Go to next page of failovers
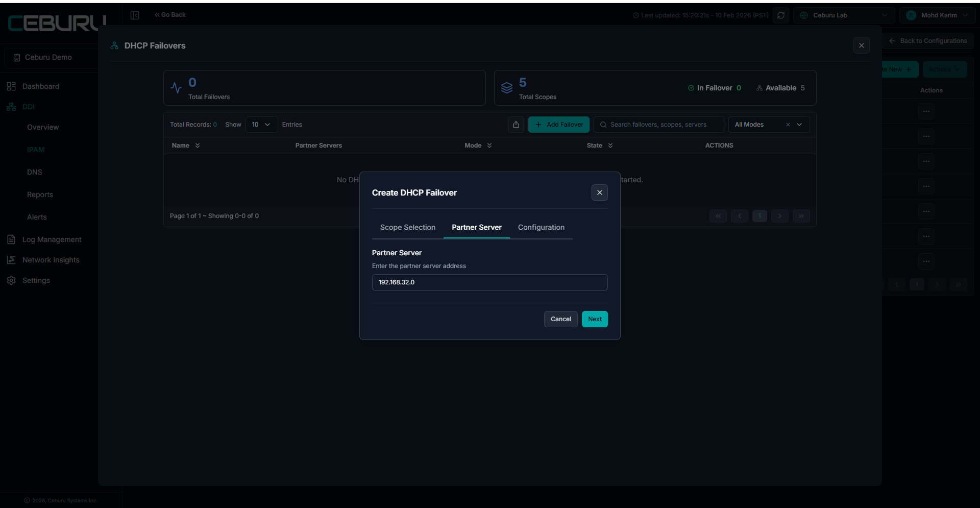This screenshot has width=980, height=508. (x=780, y=216)
